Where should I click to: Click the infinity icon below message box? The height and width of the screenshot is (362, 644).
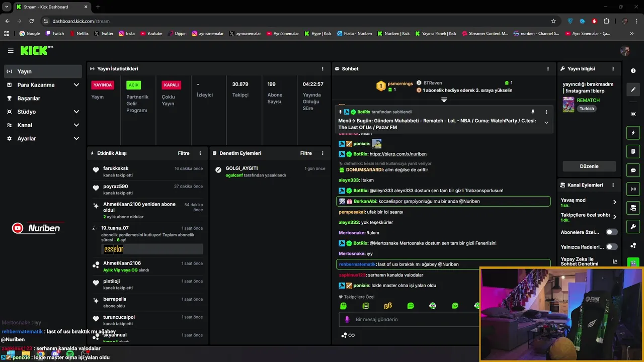pos(351,335)
